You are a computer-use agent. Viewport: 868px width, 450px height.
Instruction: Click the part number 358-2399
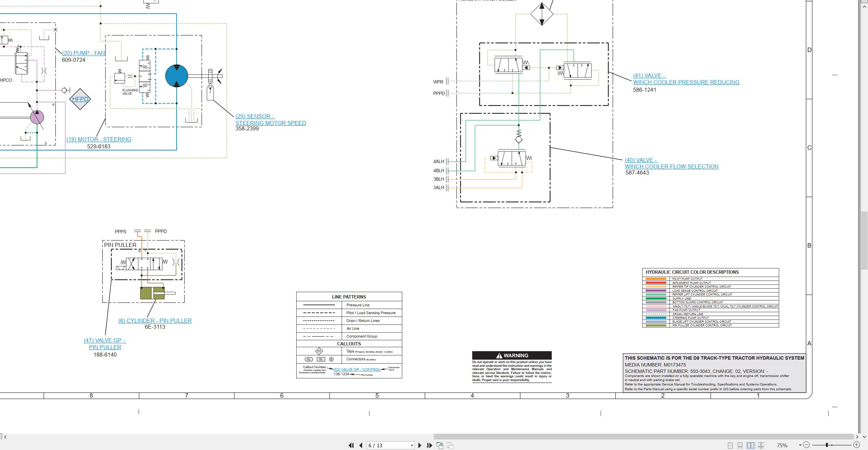coord(247,129)
